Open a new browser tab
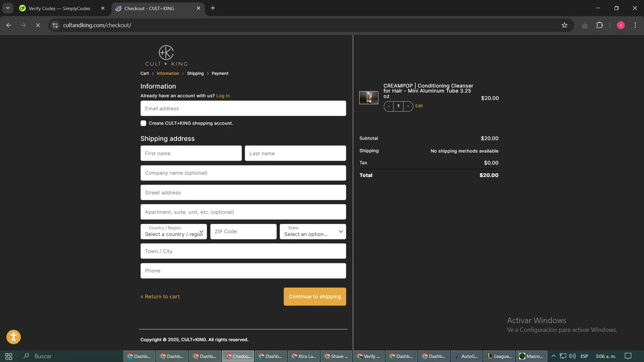 pos(213,8)
